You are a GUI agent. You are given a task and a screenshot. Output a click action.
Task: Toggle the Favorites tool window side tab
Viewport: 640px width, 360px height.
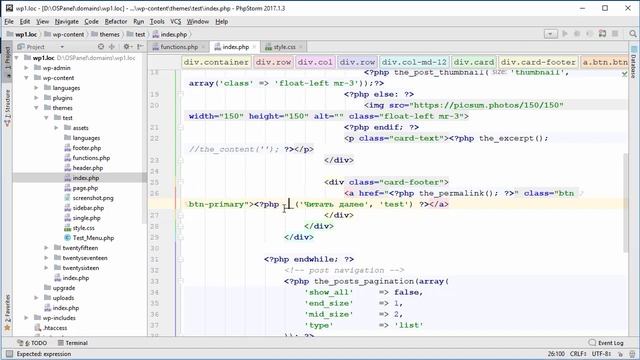click(7, 312)
